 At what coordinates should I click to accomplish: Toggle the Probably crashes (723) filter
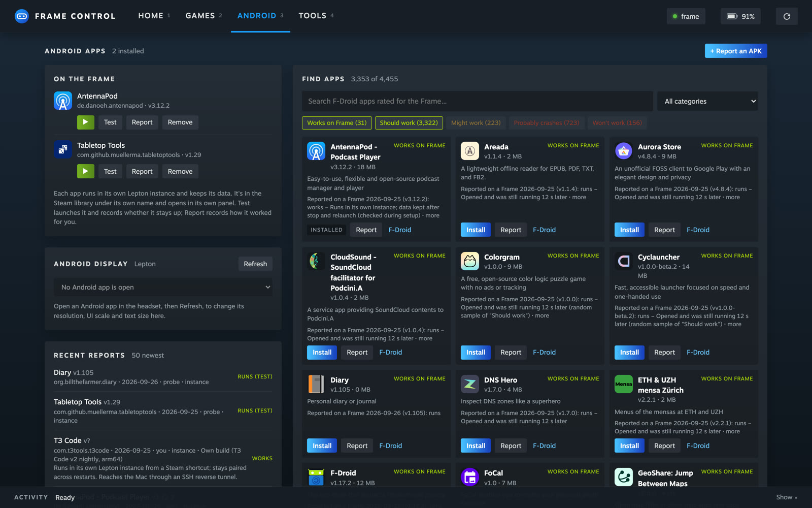(x=547, y=123)
